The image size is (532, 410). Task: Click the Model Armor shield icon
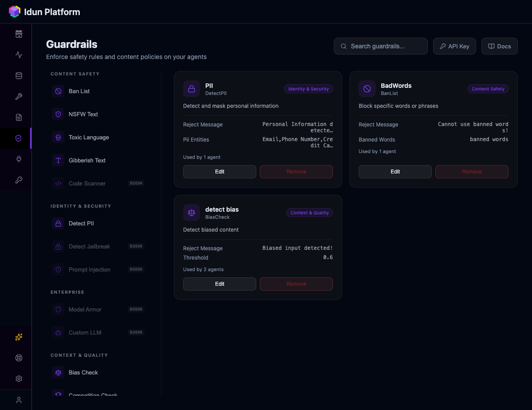[58, 310]
